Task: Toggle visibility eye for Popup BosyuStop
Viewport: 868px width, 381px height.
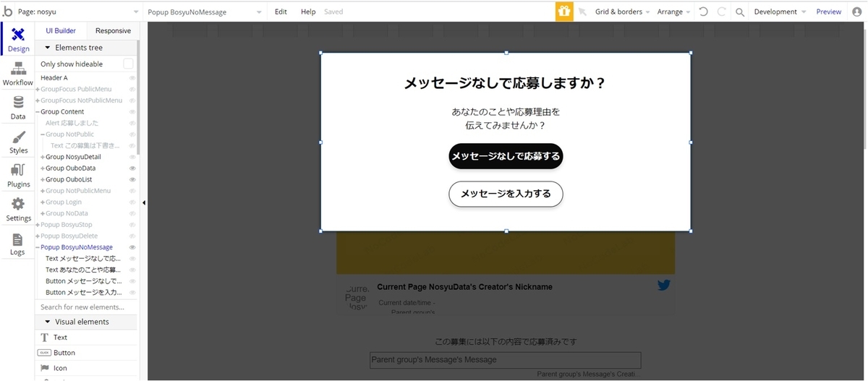Action: pyautogui.click(x=132, y=225)
